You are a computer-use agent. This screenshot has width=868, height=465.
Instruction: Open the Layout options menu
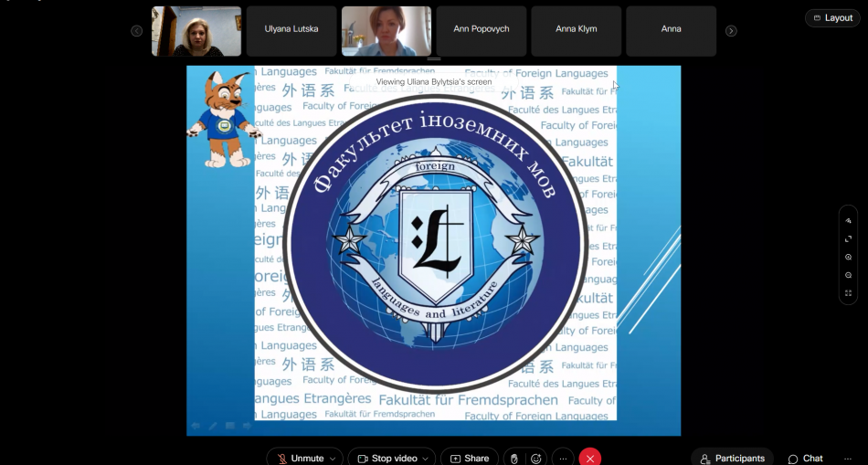[x=832, y=18]
